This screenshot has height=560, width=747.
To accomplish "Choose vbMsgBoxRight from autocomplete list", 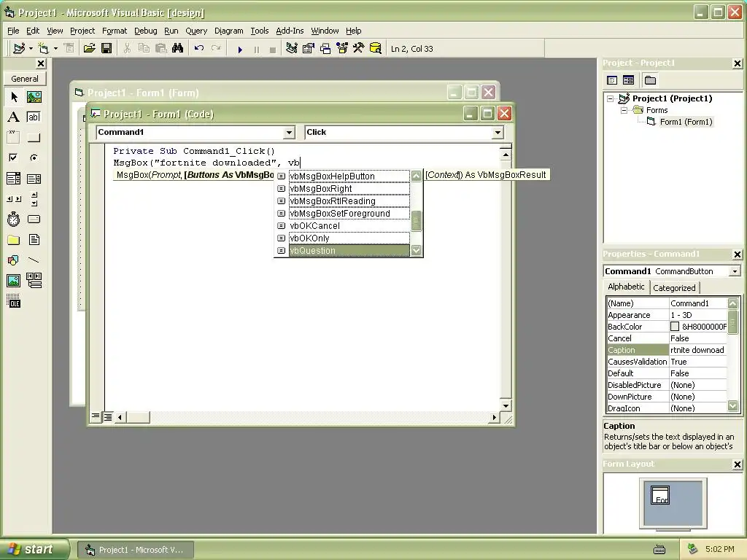I will pyautogui.click(x=349, y=189).
